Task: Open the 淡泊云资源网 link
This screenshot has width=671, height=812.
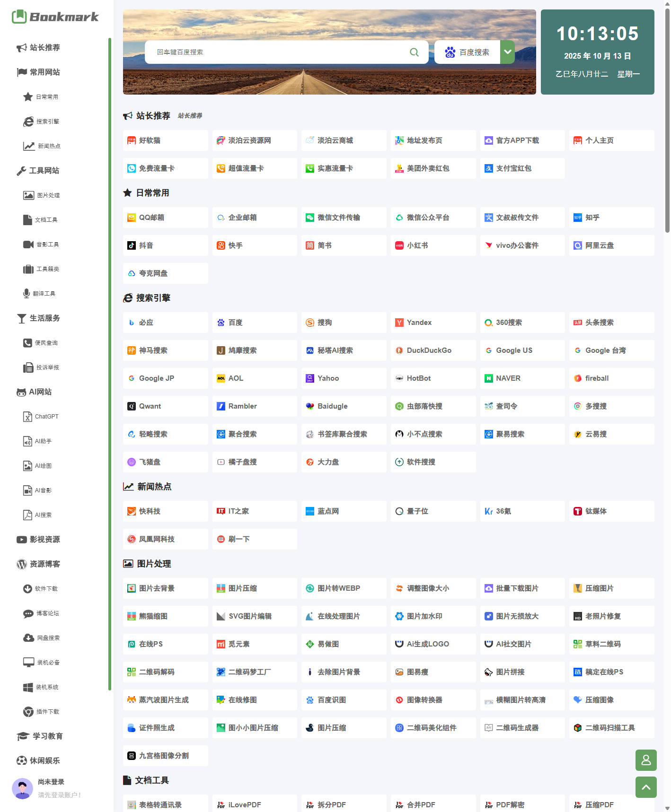Action: [255, 140]
